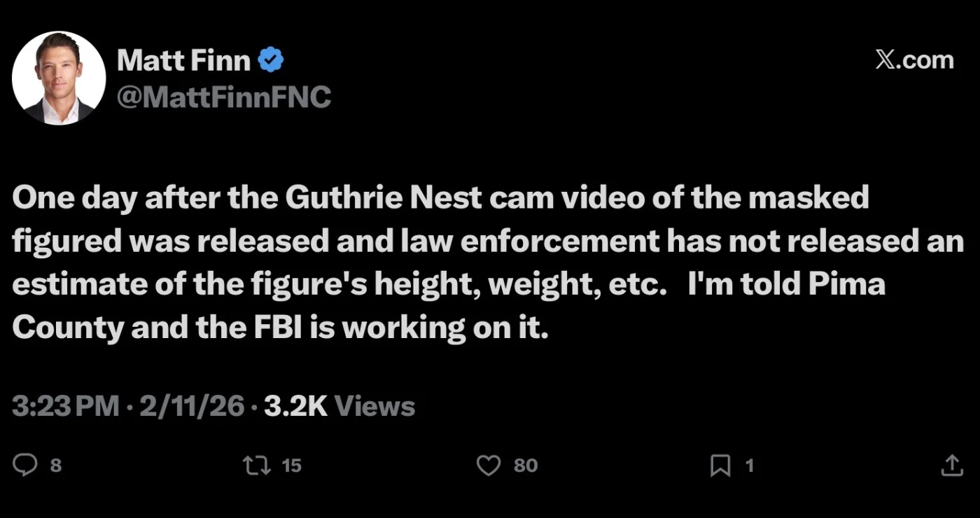Click the 2/11/26 post date
This screenshot has width=980, height=518.
pyautogui.click(x=192, y=406)
